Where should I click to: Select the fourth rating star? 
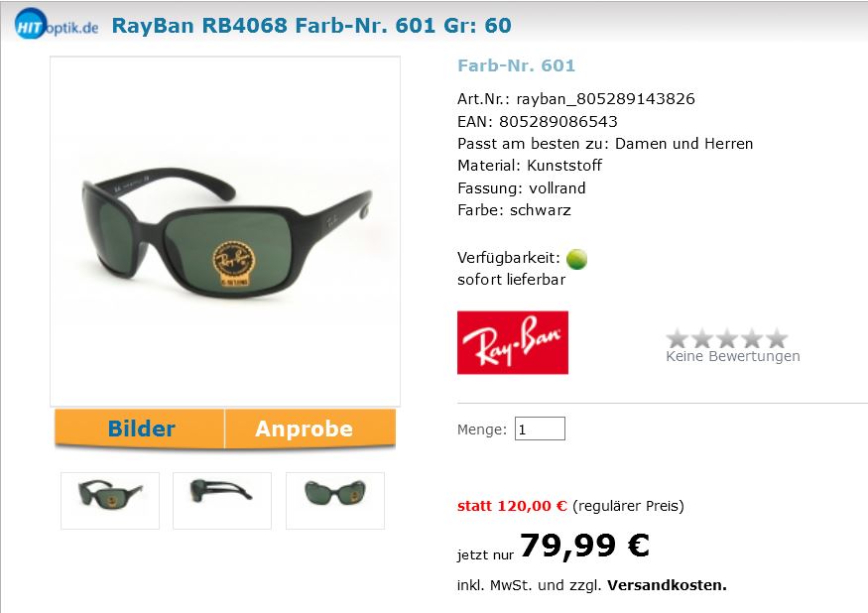coord(752,338)
